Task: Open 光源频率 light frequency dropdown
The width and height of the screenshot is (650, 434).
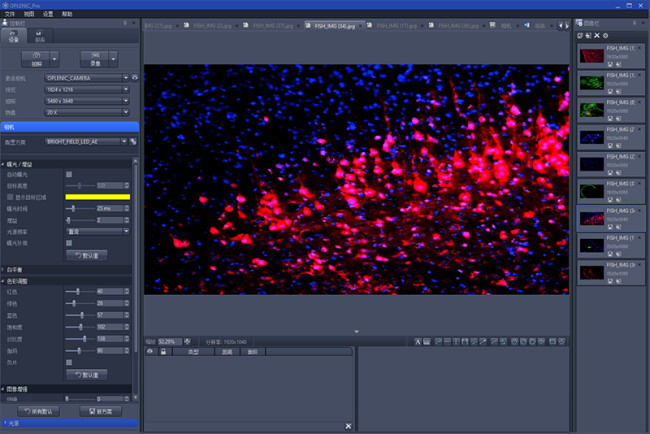Action: point(127,231)
